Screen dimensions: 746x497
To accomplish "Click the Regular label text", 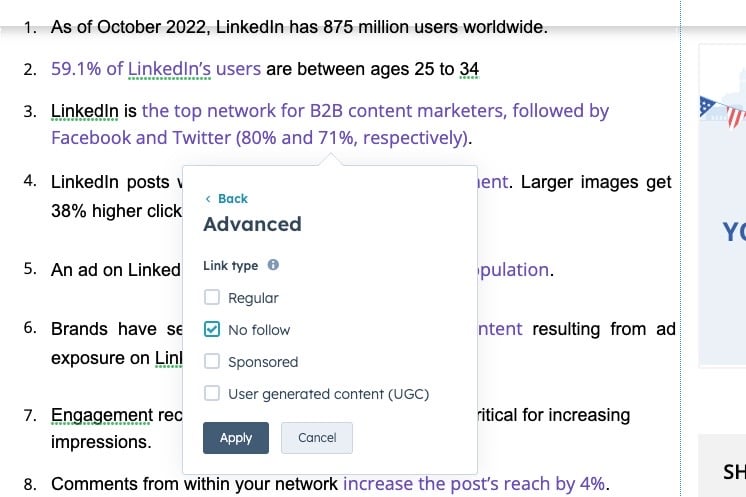I will (253, 298).
